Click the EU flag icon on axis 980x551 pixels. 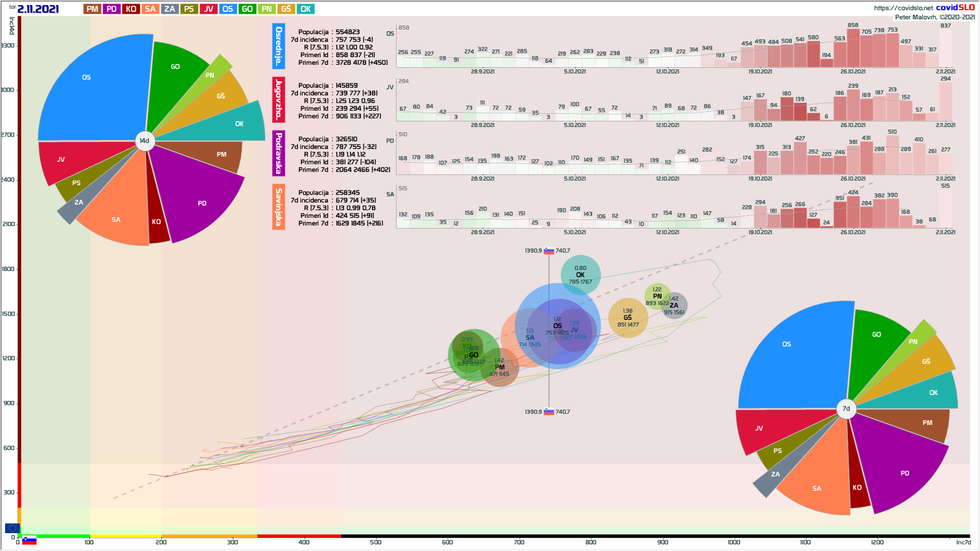coord(12,529)
